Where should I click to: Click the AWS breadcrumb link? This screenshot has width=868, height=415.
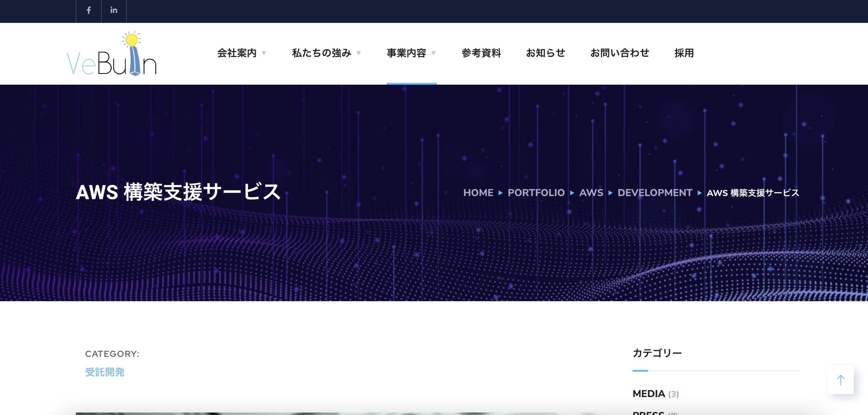click(591, 193)
